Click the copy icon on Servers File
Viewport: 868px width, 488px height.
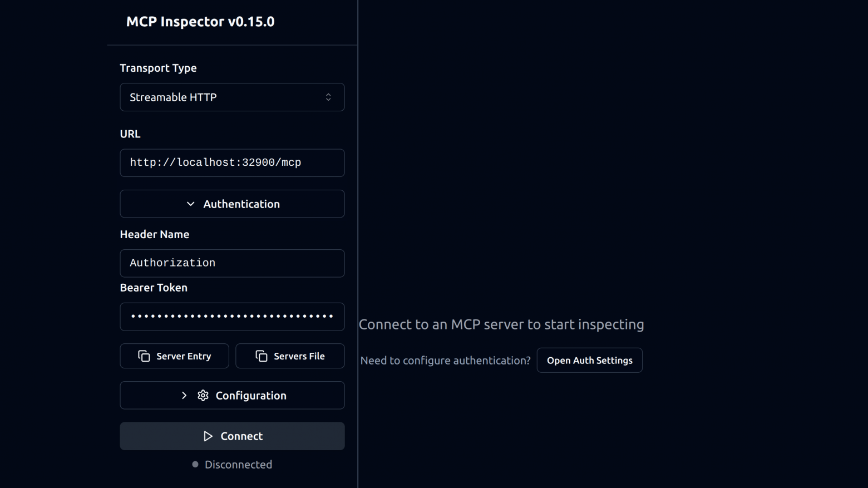[x=262, y=356]
